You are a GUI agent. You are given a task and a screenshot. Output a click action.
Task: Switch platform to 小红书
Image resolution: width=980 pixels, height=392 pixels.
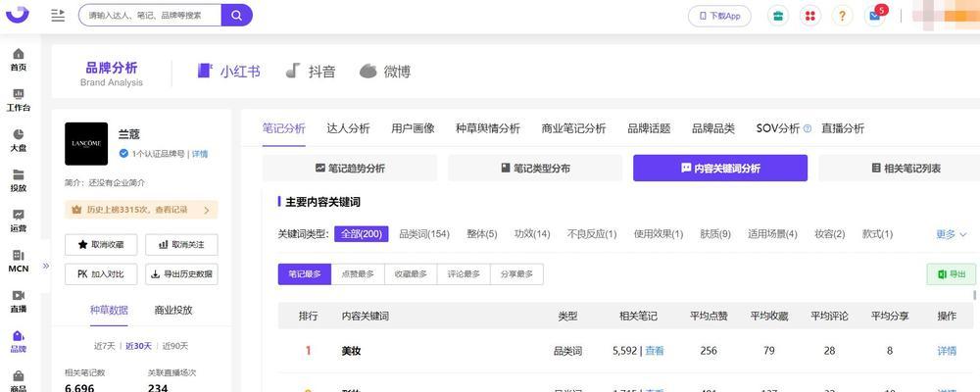[228, 72]
